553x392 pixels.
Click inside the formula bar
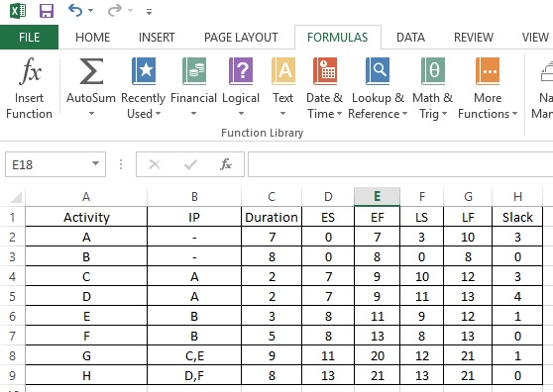400,164
